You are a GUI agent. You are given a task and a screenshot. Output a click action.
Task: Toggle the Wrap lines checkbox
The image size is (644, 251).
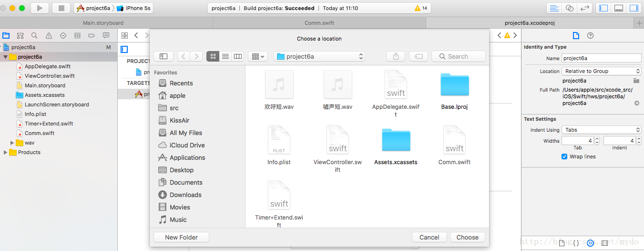[564, 157]
